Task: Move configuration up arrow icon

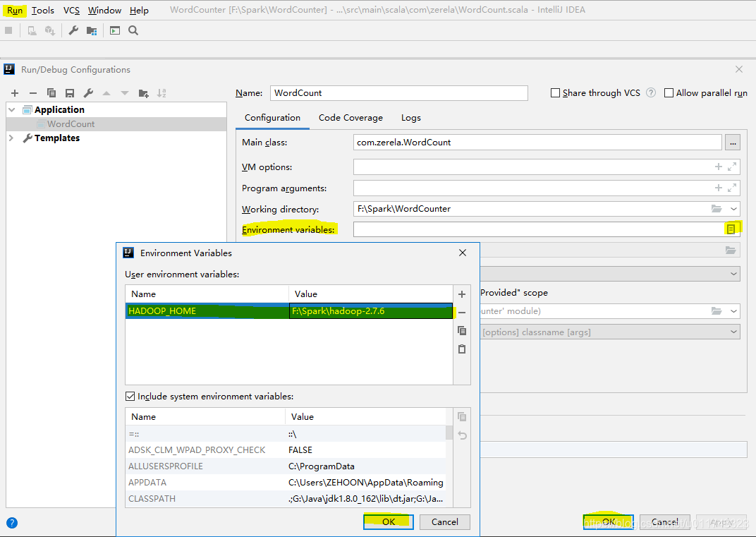Action: pyautogui.click(x=106, y=93)
